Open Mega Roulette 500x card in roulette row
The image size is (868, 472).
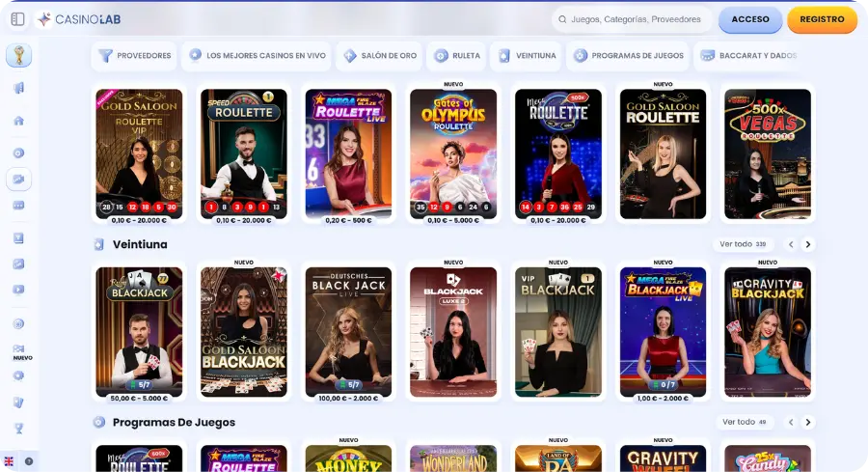tap(558, 154)
